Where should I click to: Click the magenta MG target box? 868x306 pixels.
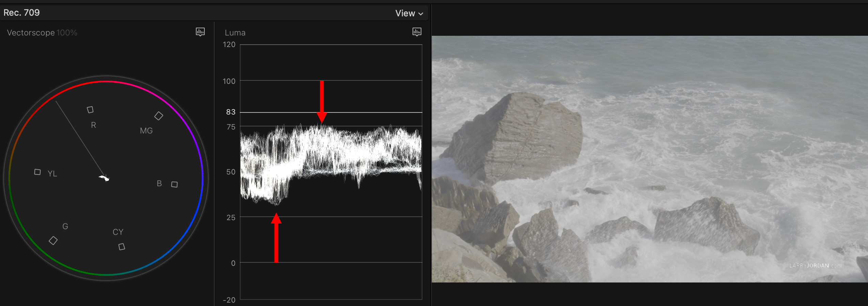[159, 116]
